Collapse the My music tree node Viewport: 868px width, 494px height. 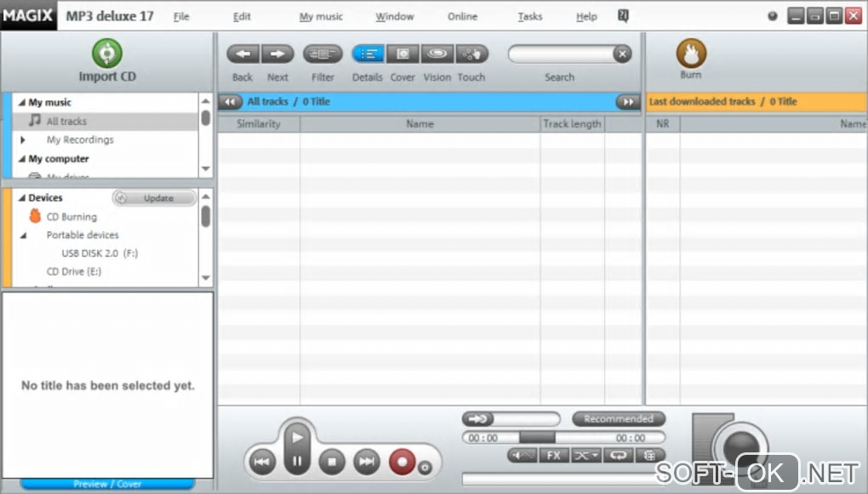[21, 102]
